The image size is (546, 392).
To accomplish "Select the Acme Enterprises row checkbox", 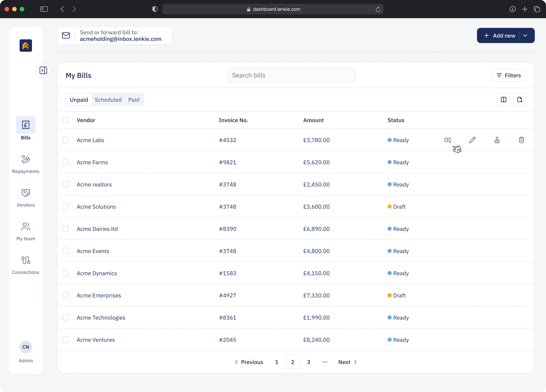I will point(66,295).
